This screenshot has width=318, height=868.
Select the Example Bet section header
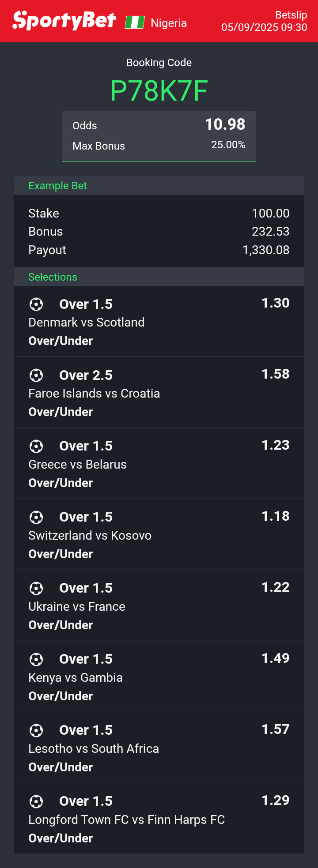(159, 186)
